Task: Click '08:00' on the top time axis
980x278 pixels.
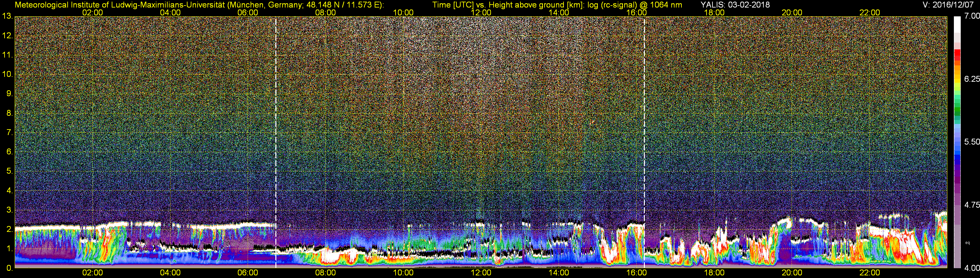Action: 325,12
